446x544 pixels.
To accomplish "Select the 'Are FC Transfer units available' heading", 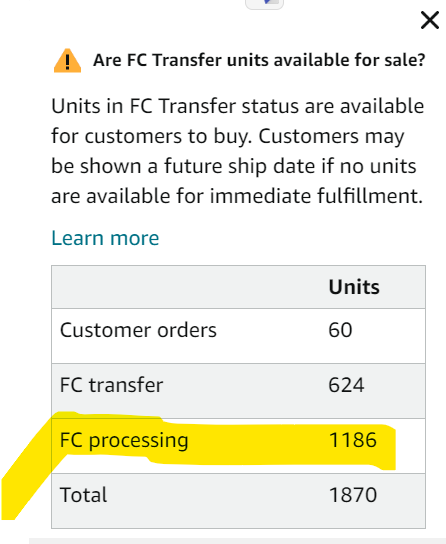I will coord(259,60).
